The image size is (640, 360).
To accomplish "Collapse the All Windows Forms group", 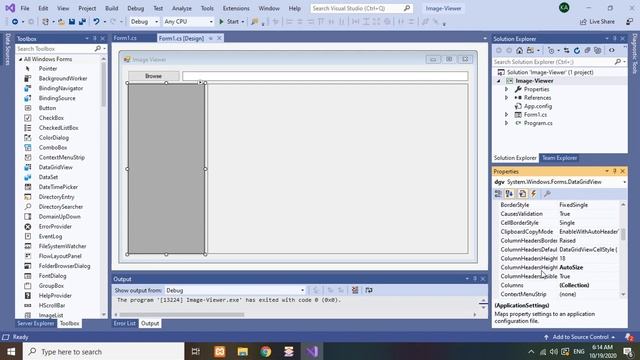I will (x=20, y=59).
